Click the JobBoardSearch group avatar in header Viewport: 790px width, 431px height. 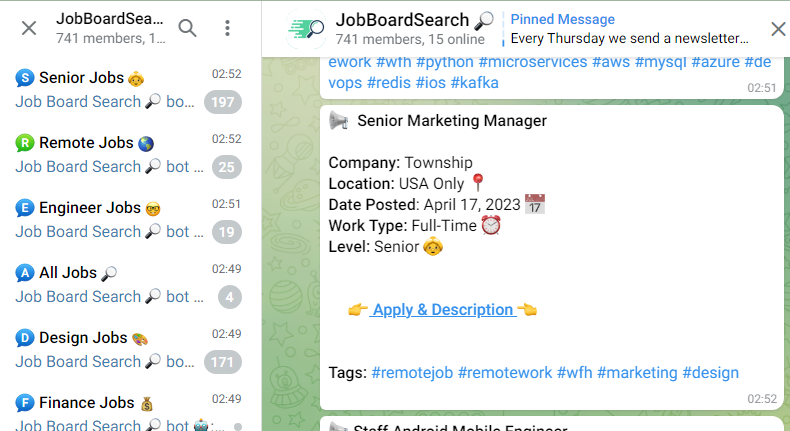click(x=306, y=29)
